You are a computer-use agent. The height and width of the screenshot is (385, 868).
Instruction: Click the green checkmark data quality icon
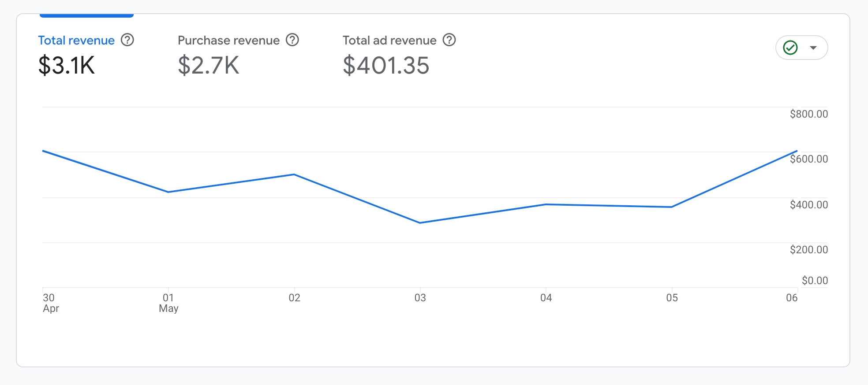click(x=790, y=48)
